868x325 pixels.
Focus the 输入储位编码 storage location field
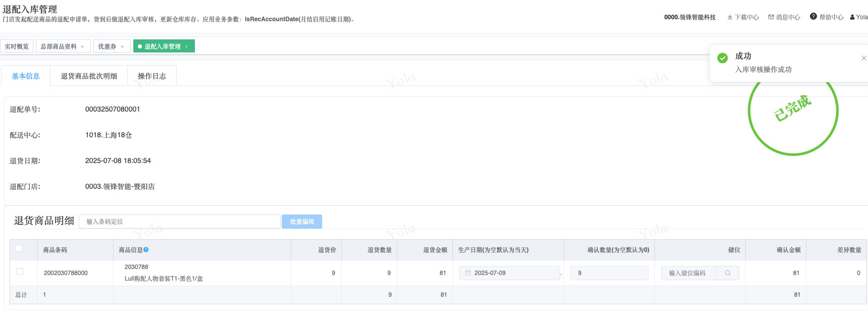pyautogui.click(x=689, y=273)
